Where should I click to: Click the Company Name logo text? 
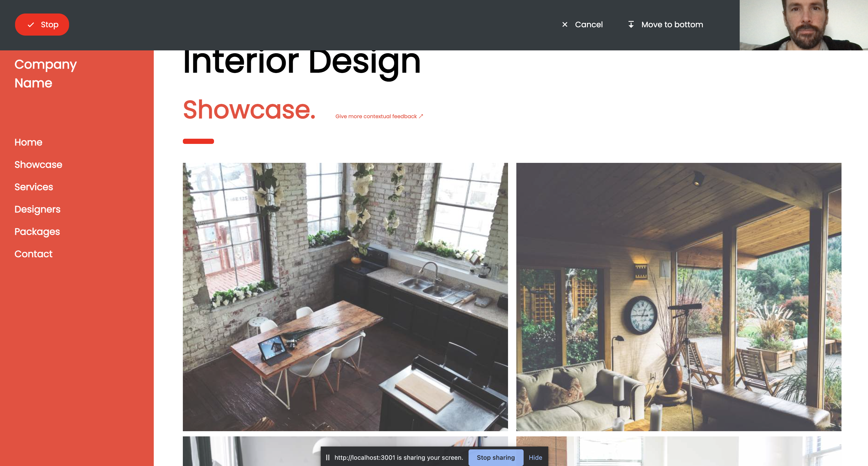click(45, 74)
